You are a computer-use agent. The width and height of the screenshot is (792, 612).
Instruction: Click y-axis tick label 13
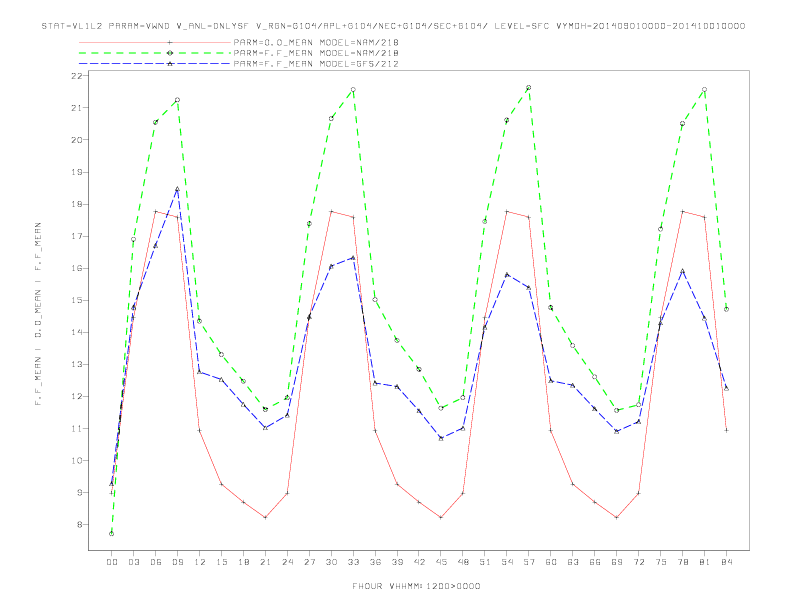tap(77, 365)
